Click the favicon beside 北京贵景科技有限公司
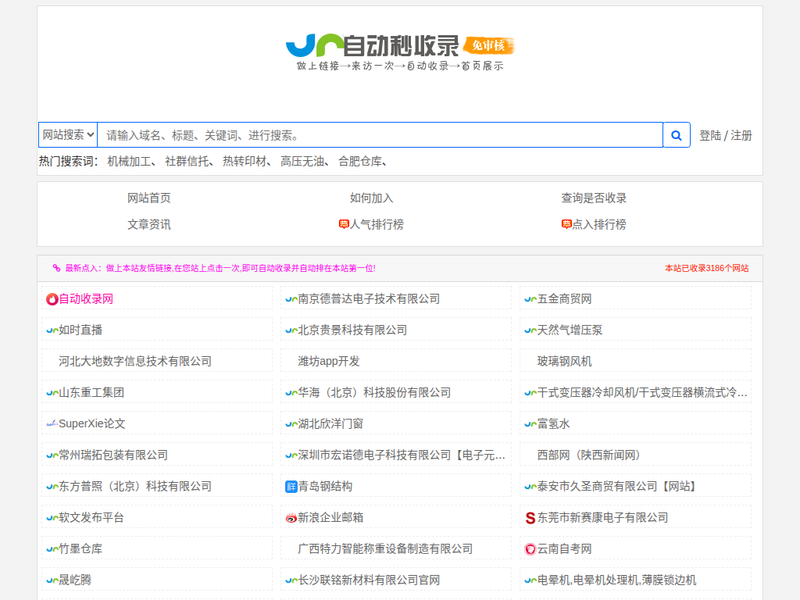This screenshot has height=600, width=800. pyautogui.click(x=291, y=331)
